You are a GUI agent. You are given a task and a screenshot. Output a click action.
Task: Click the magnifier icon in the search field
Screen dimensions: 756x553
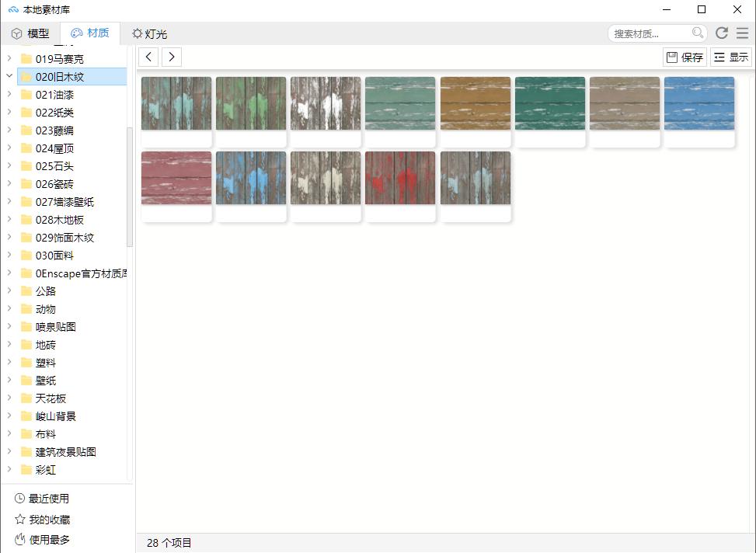pos(697,33)
